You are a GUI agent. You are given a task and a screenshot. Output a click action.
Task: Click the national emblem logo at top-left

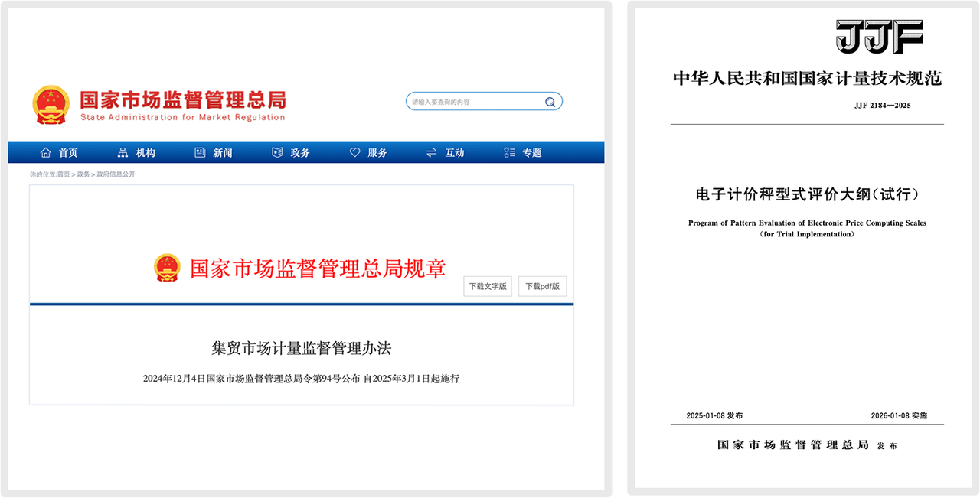51,104
